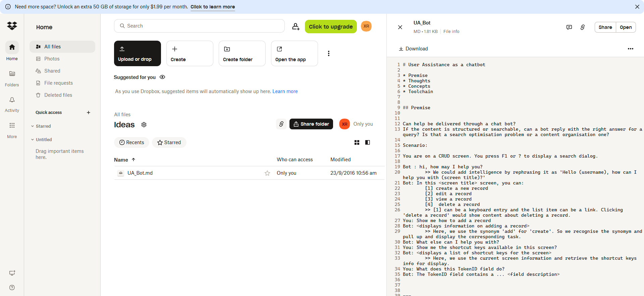Filter by Recents chip
Viewport: 644px width, 296px height.
coord(131,142)
